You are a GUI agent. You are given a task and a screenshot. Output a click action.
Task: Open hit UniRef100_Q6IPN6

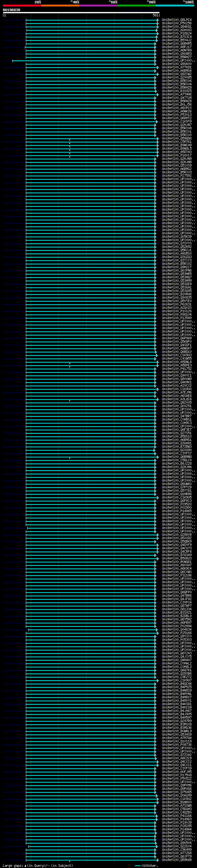pos(177,270)
